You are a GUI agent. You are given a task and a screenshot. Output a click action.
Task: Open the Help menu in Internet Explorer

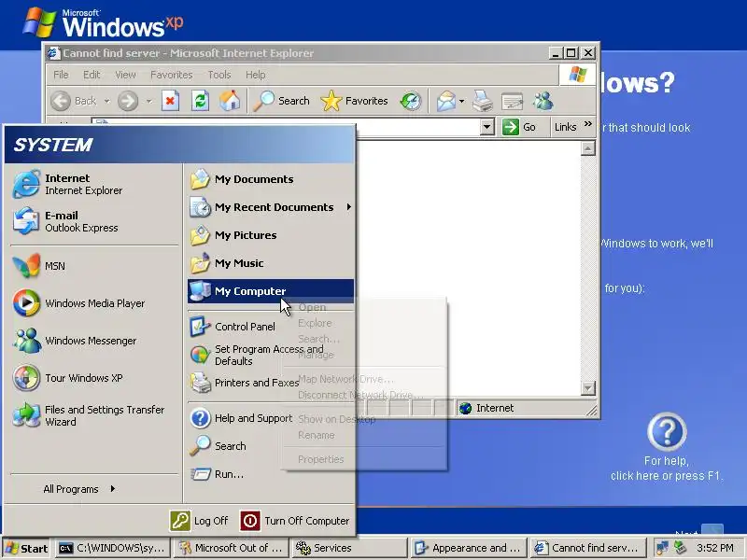[x=255, y=75]
